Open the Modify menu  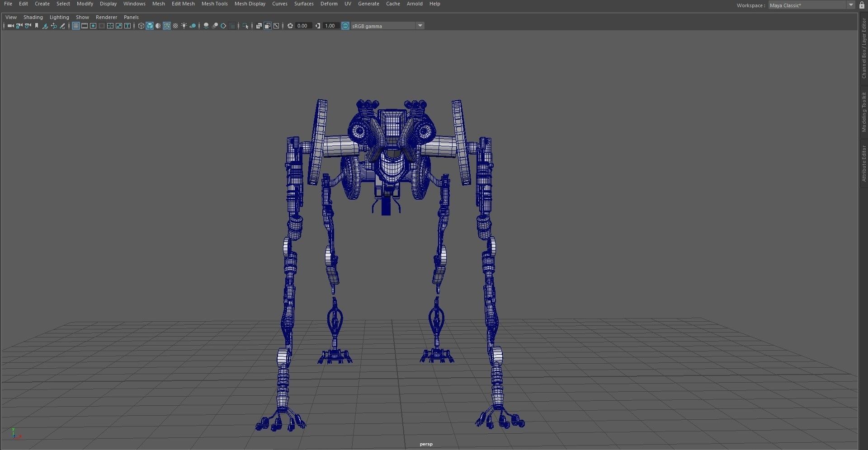tap(85, 4)
